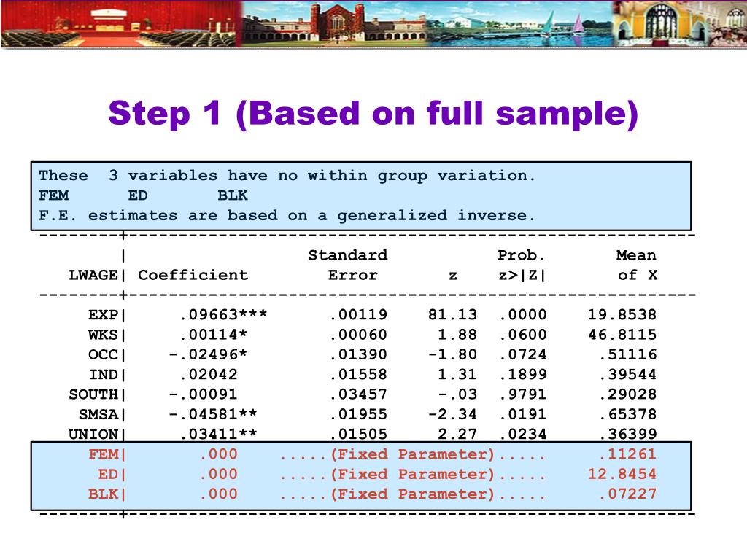Click the red 'ED' row label
The width and height of the screenshot is (747, 560).
108,474
